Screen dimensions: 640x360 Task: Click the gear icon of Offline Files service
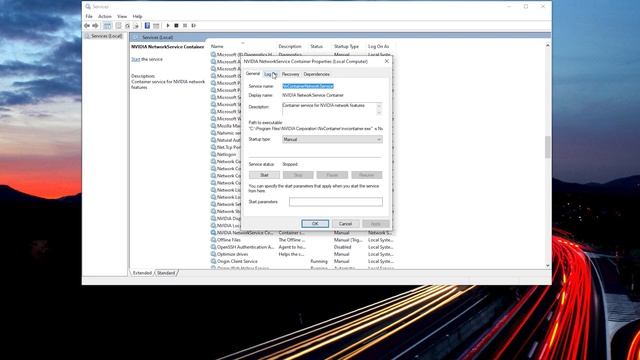[213, 240]
